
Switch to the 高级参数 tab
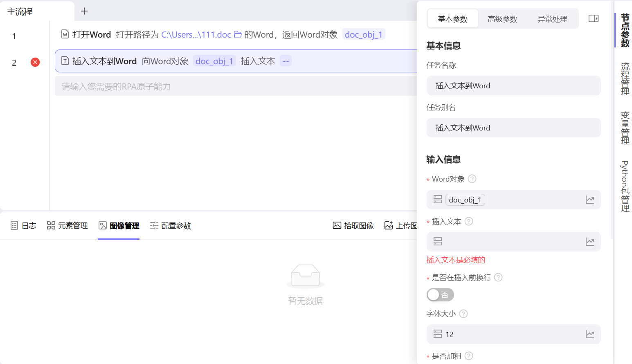[x=502, y=19]
